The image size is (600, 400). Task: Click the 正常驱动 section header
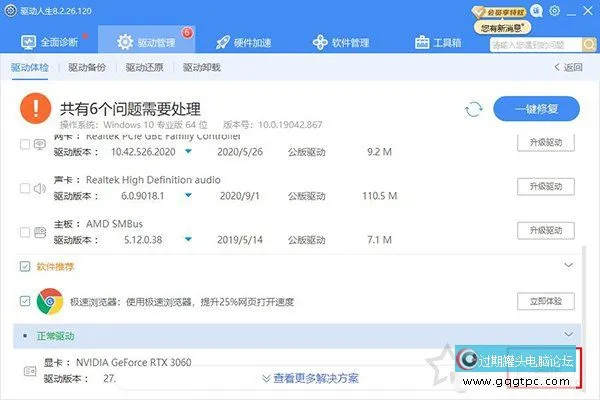click(297, 336)
